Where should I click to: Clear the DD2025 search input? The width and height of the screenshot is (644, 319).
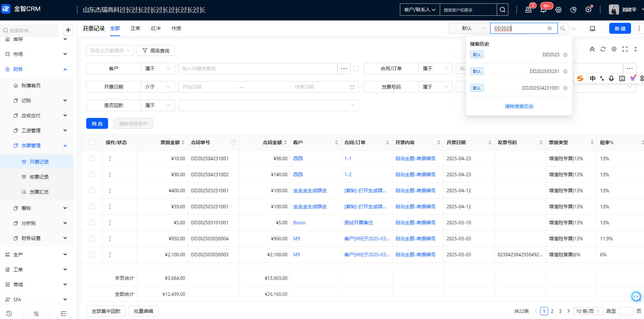(550, 28)
